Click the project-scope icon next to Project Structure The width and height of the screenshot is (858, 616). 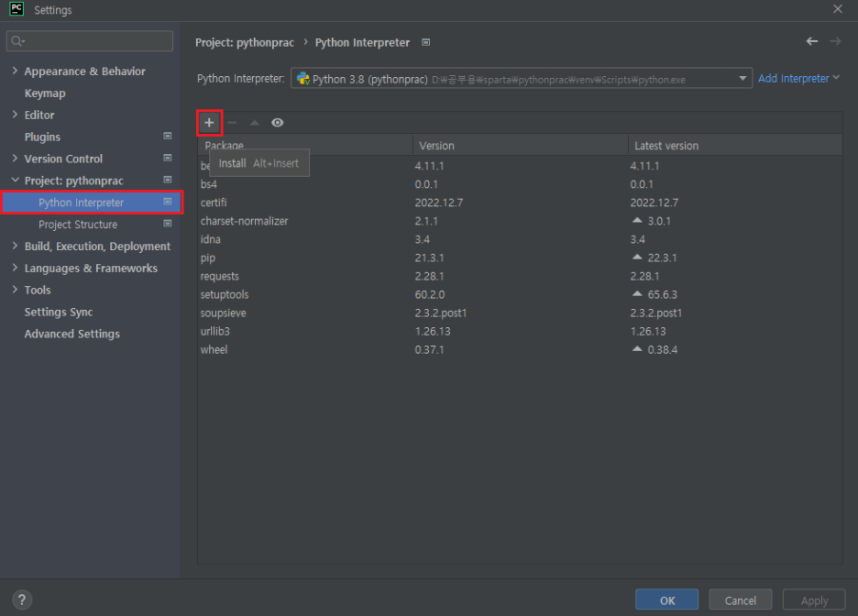(x=168, y=223)
